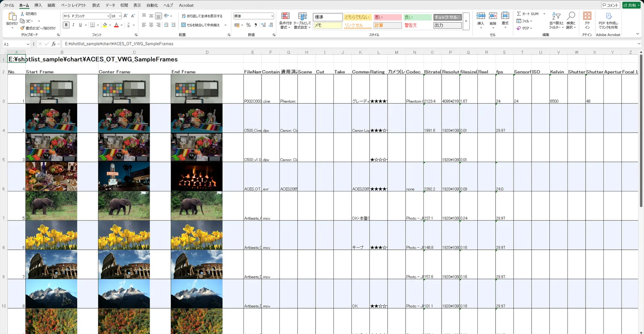Open the Data (データ) ribbon tab
Image resolution: width=644 pixels, height=334 pixels.
click(110, 5)
